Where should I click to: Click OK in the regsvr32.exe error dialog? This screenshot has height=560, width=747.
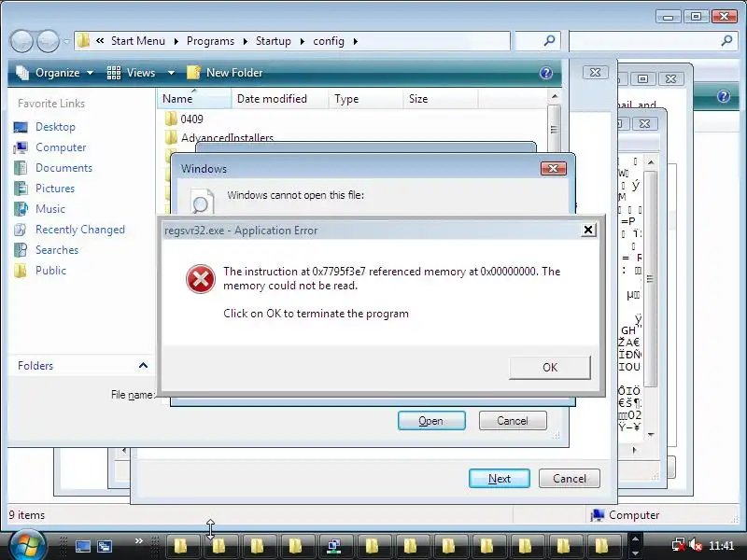(x=550, y=367)
